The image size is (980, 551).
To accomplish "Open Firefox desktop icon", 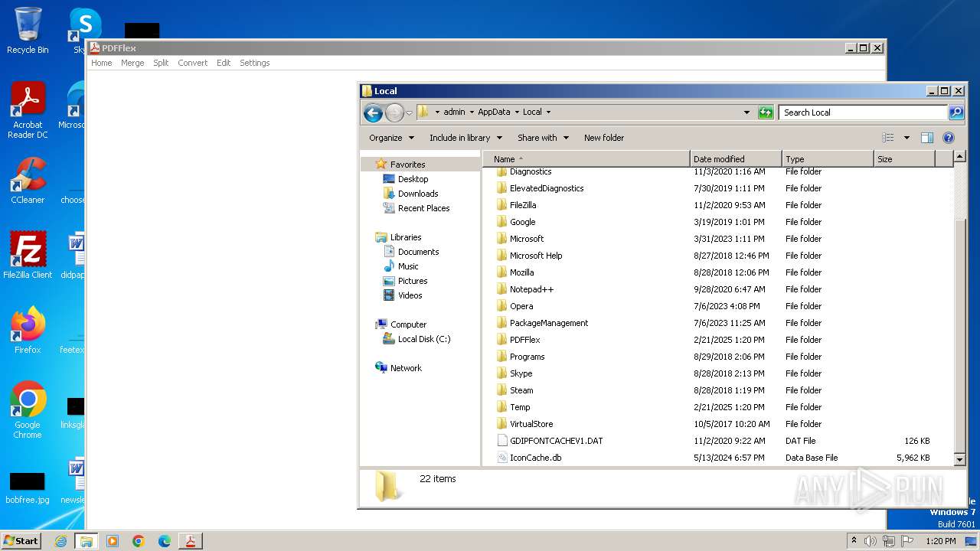I will point(28,331).
